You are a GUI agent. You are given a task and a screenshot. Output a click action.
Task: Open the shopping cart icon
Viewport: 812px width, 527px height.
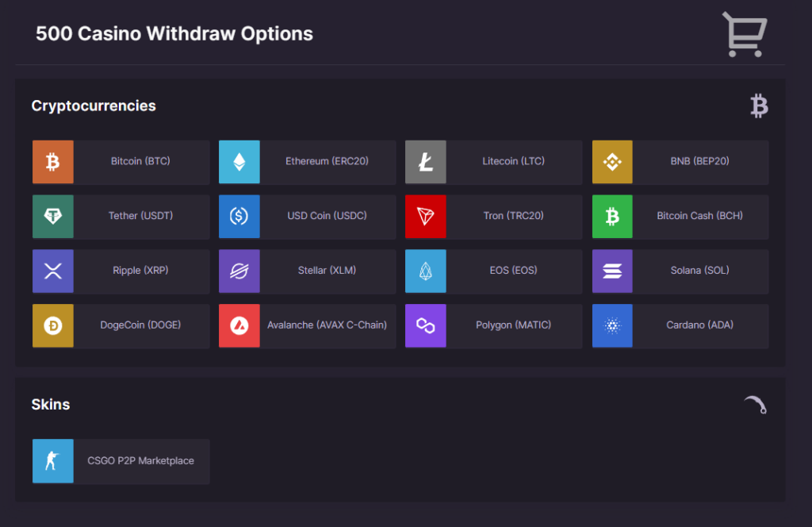[x=744, y=35]
